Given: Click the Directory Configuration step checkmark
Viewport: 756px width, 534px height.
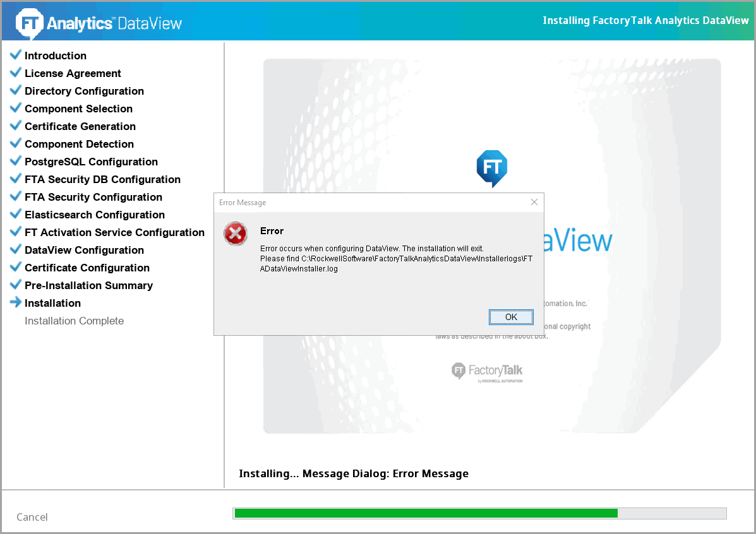Looking at the screenshot, I should (x=15, y=90).
